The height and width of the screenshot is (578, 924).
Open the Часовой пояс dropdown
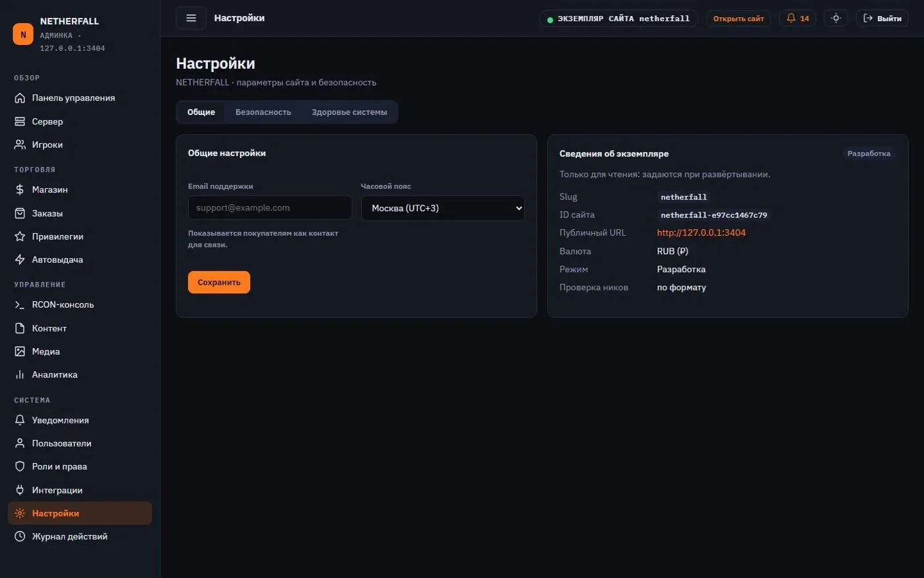coord(443,208)
